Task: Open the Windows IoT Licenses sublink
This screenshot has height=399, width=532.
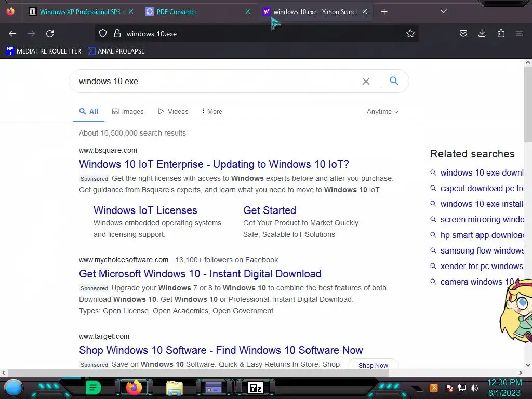Action: pyautogui.click(x=145, y=210)
